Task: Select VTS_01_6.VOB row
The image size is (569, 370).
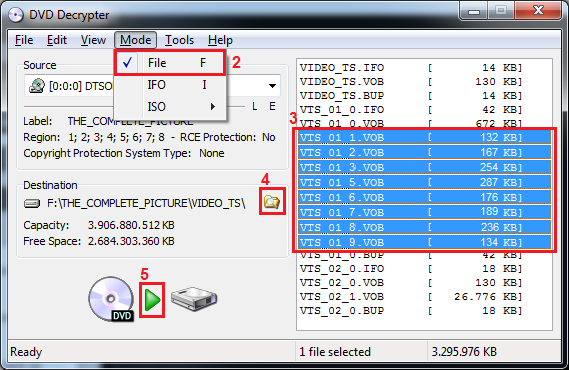Action: click(425, 197)
